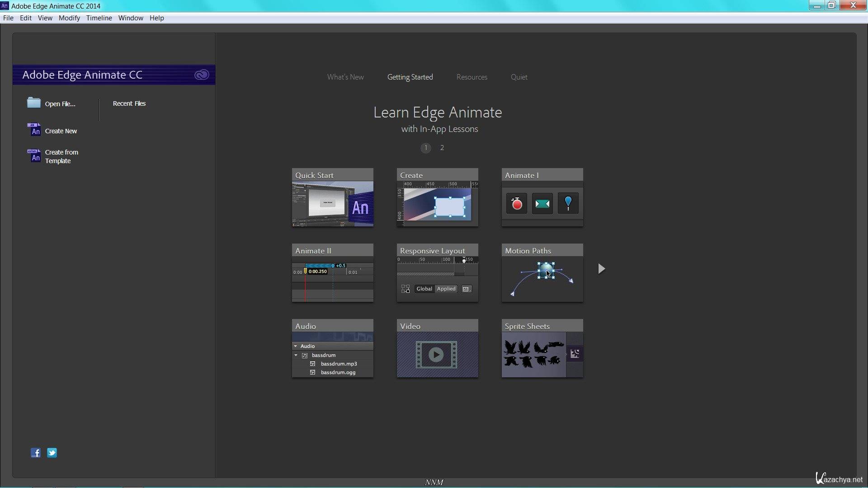Collapse the bassdrum tree node arrow
The width and height of the screenshot is (868, 488).
coord(296,355)
